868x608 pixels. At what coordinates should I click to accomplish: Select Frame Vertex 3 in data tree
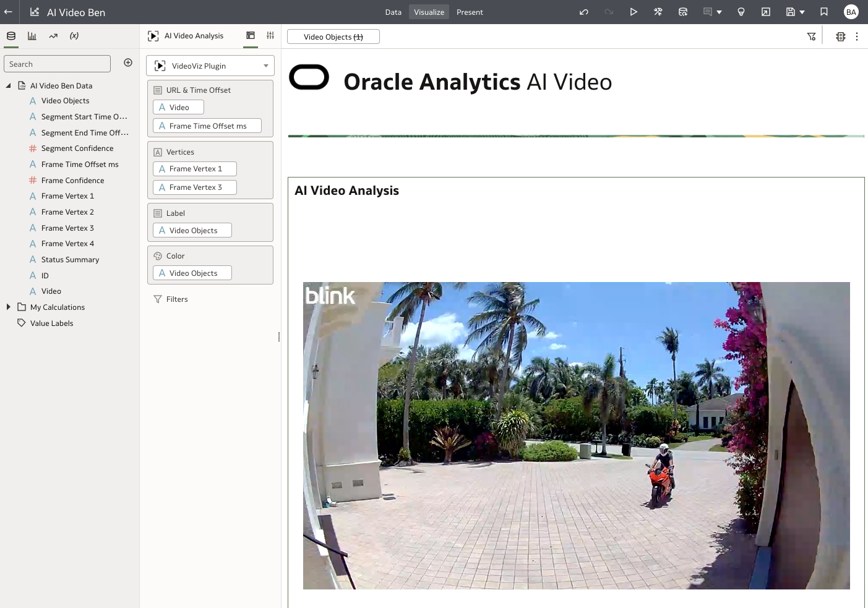[x=67, y=228]
